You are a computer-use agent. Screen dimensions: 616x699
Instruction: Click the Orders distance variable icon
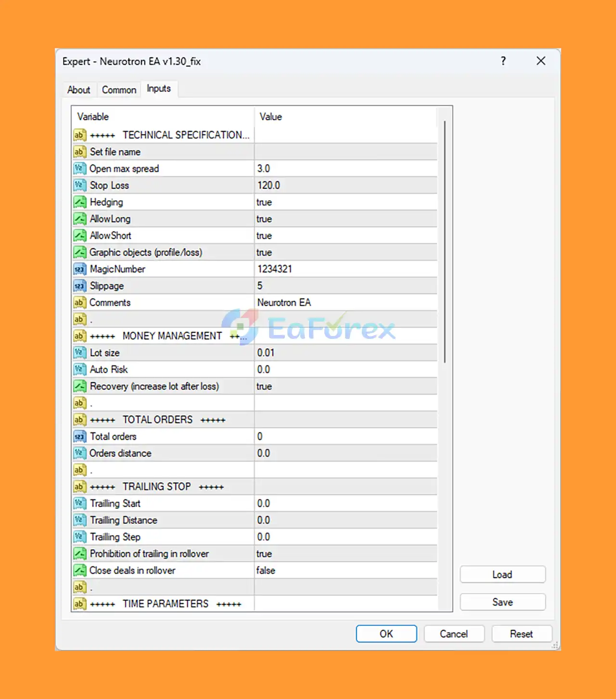coord(79,453)
